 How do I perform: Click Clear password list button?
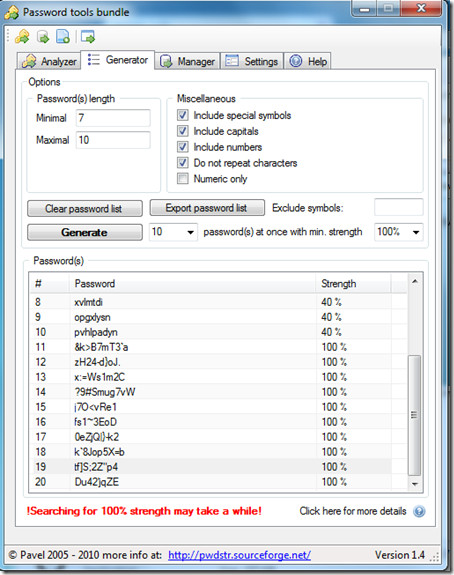[x=85, y=209]
